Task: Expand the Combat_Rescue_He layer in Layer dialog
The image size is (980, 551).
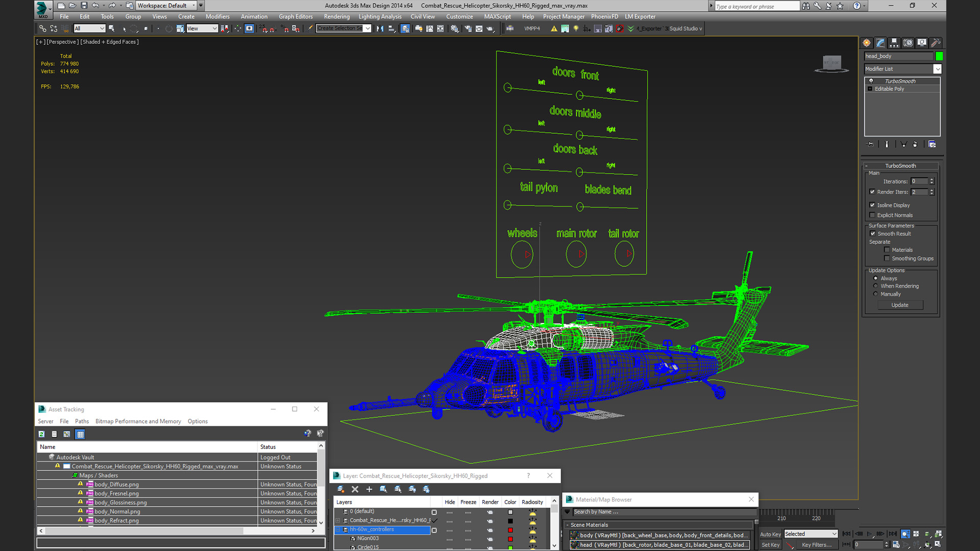Action: click(338, 520)
